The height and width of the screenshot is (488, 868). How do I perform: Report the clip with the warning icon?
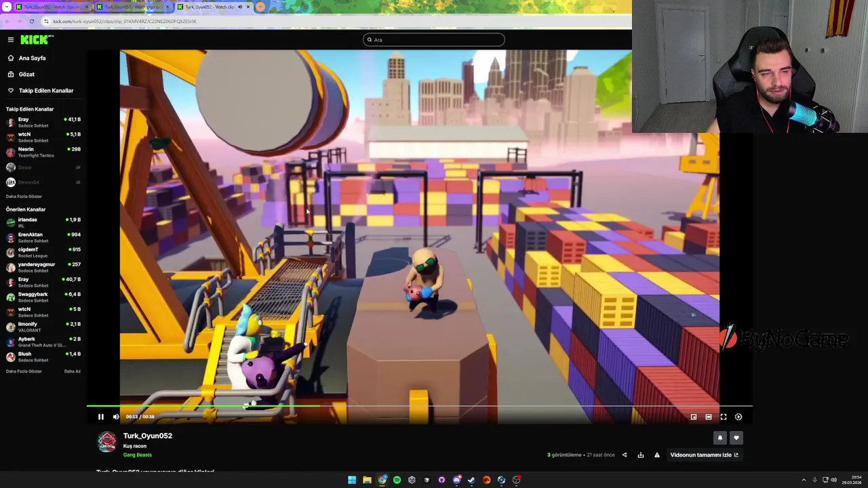(x=657, y=455)
